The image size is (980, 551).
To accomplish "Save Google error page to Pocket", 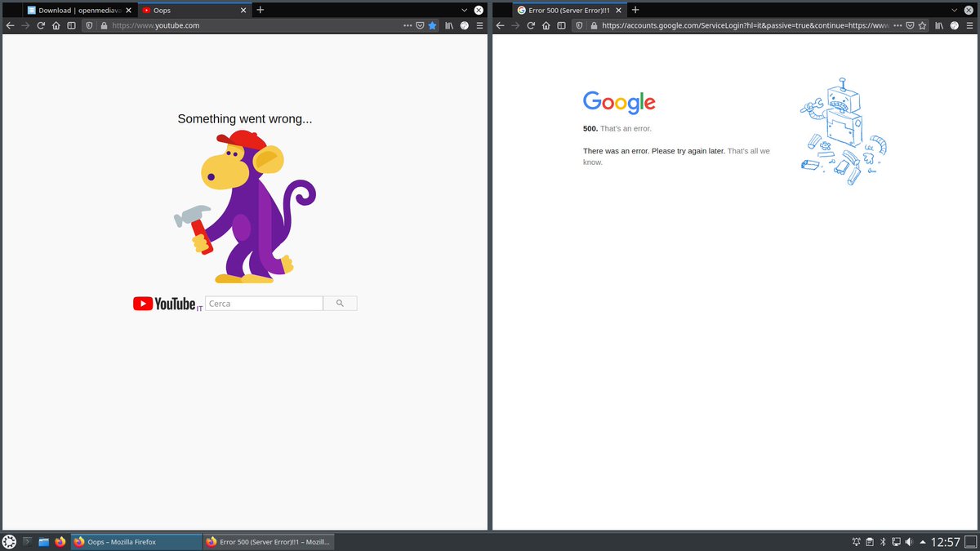I will 910,25.
